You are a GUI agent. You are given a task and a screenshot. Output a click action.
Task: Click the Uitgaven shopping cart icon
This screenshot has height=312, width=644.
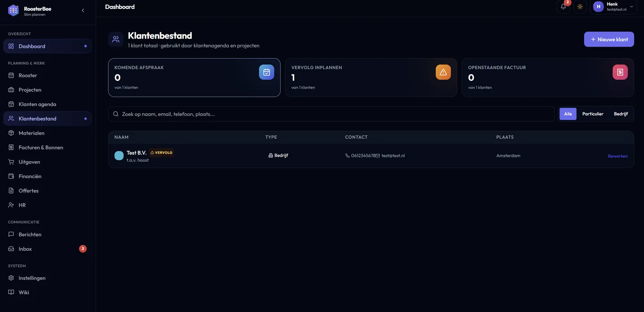pyautogui.click(x=11, y=162)
